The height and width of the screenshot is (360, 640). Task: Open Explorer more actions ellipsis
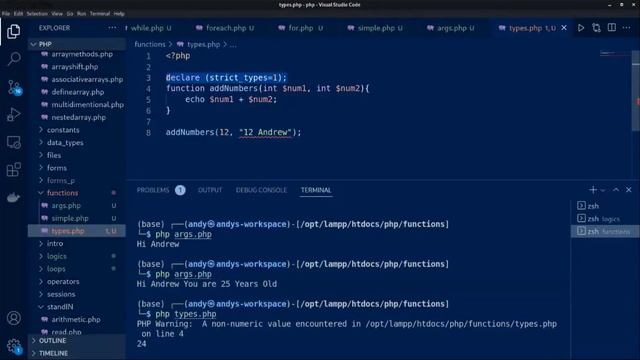pyautogui.click(x=112, y=28)
